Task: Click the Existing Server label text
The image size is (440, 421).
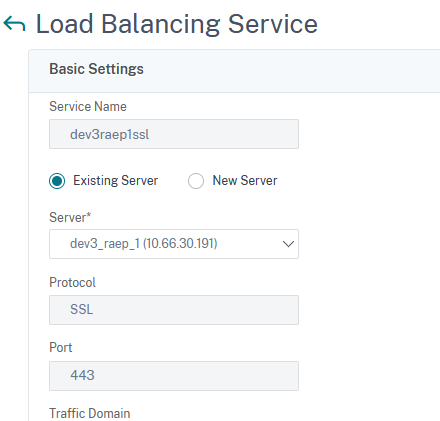Action: [x=116, y=181]
